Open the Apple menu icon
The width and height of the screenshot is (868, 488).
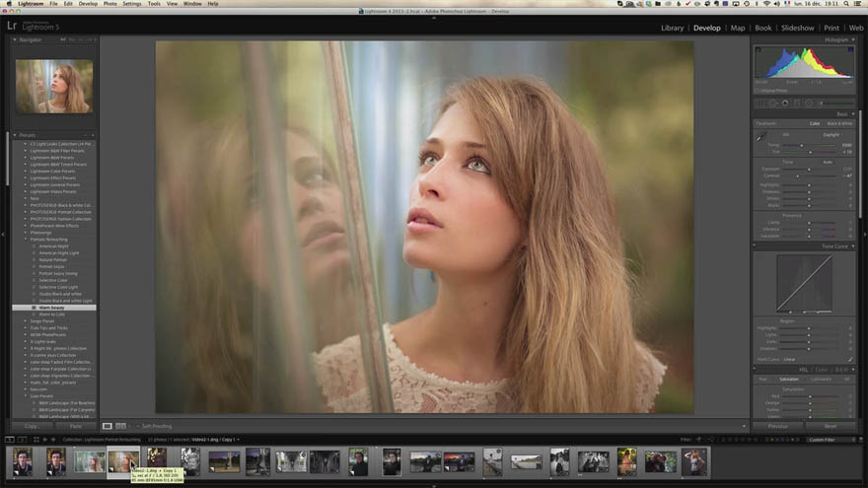(8, 3)
